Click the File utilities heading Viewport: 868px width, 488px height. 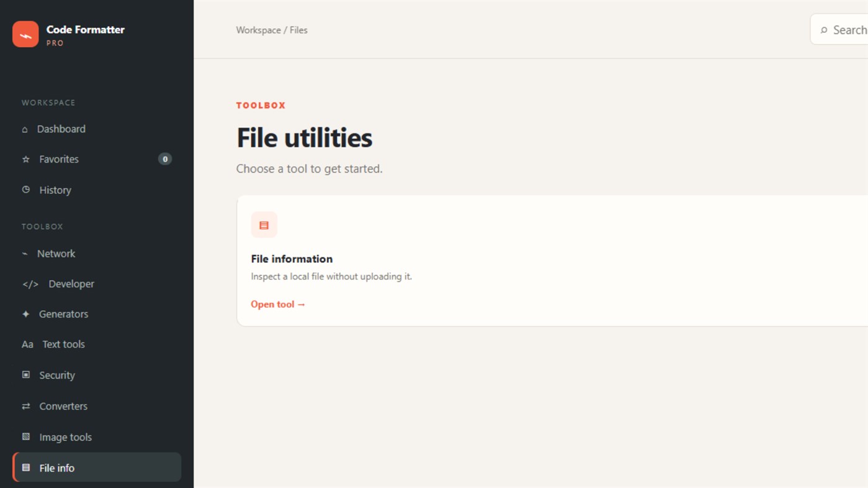click(x=305, y=138)
